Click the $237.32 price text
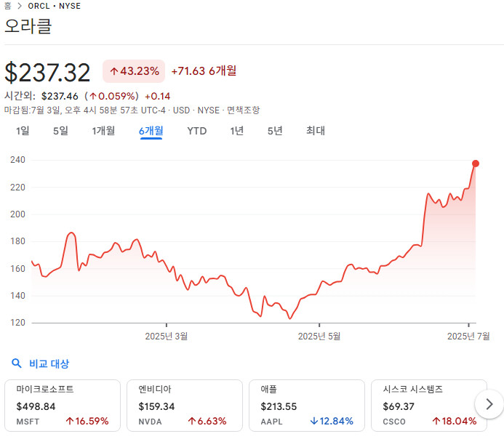Image resolution: width=504 pixels, height=439 pixels. point(47,73)
